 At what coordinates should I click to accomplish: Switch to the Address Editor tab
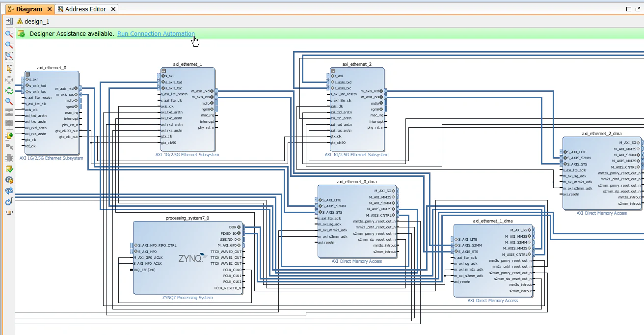(x=86, y=8)
